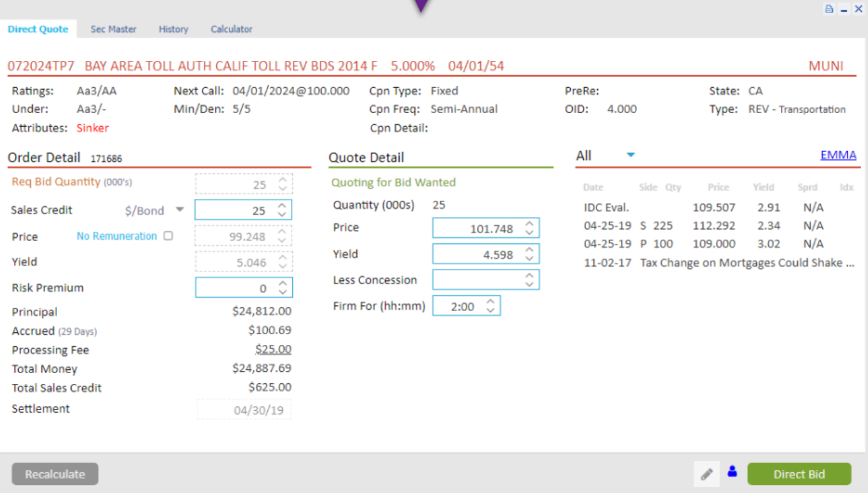Submit with the Direct Bid button
This screenshot has width=868, height=493.
point(799,474)
